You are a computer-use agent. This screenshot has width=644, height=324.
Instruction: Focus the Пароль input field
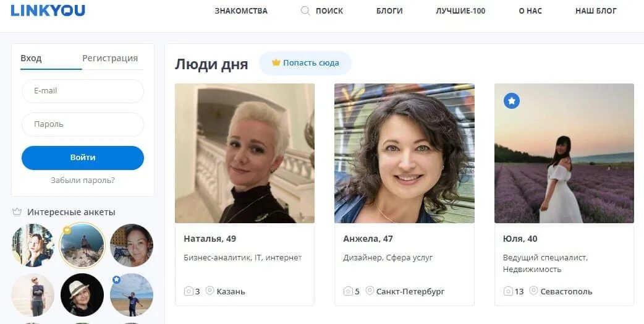click(x=83, y=124)
